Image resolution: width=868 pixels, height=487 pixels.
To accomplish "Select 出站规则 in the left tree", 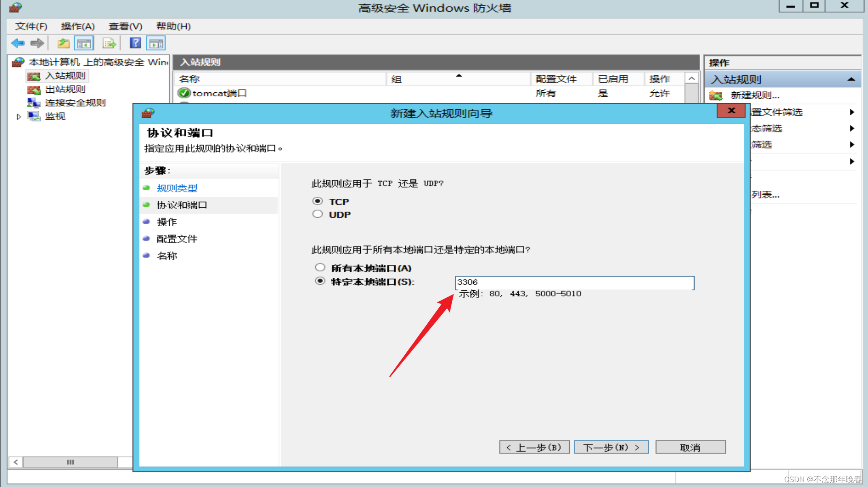I will (65, 89).
